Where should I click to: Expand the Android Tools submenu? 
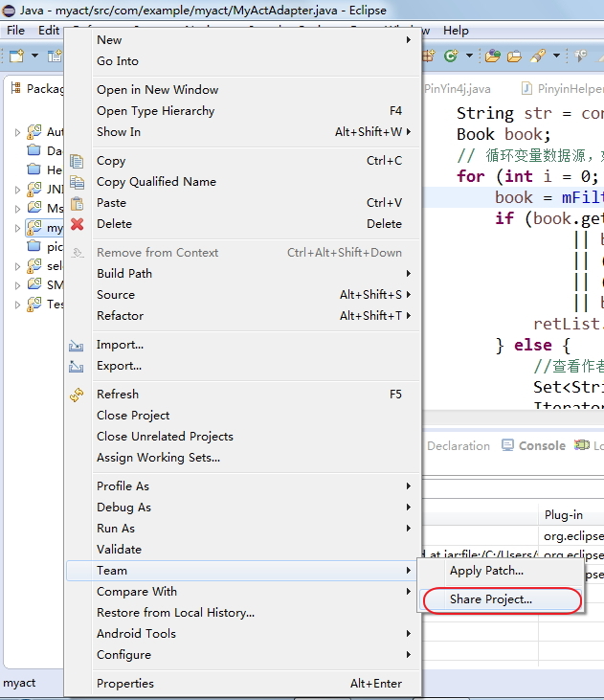tap(137, 634)
